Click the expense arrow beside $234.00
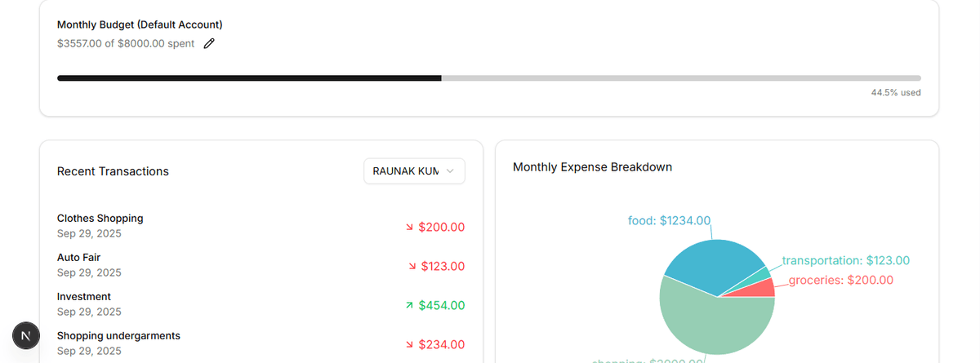Image resolution: width=980 pixels, height=363 pixels. [x=409, y=344]
